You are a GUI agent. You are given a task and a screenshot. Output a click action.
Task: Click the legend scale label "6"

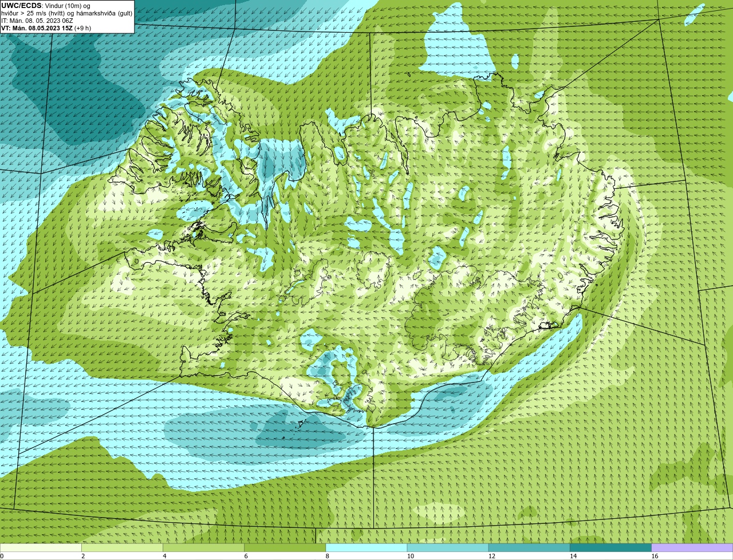[x=246, y=556]
